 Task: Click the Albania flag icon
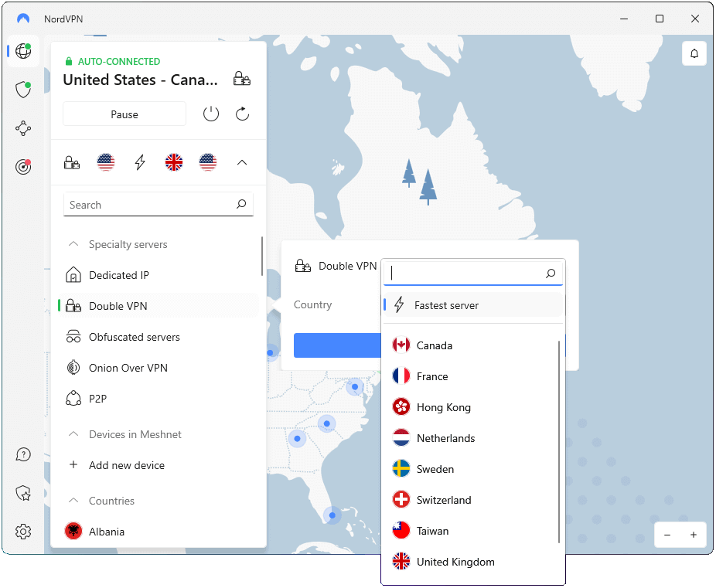pyautogui.click(x=73, y=532)
